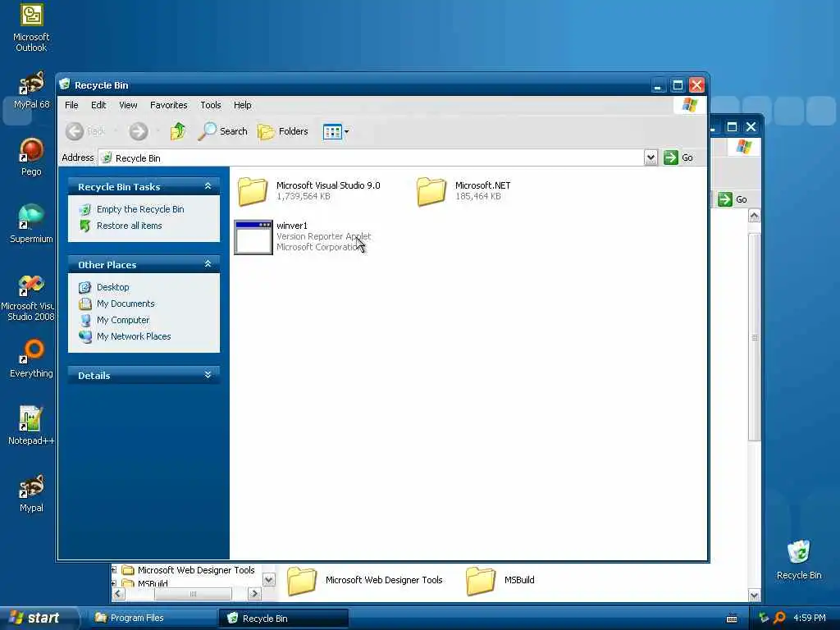Select the winver1 file icon

pyautogui.click(x=253, y=237)
